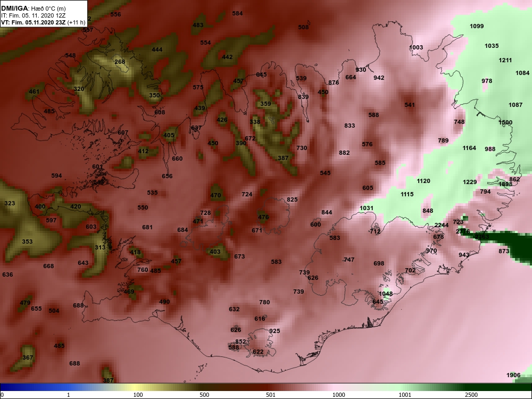Click the map value '320'
The image size is (532, 399).
[x=79, y=89]
